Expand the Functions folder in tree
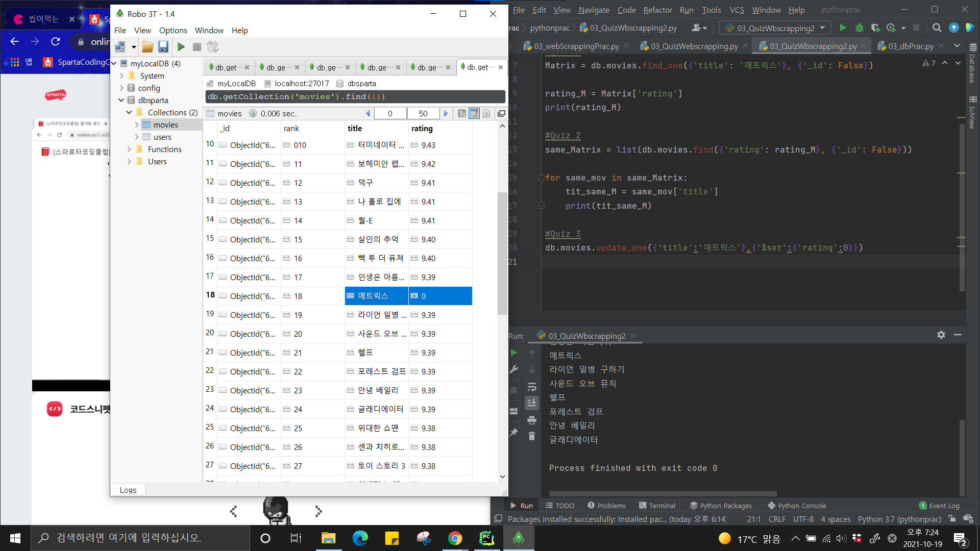The width and height of the screenshot is (980, 551). click(129, 149)
